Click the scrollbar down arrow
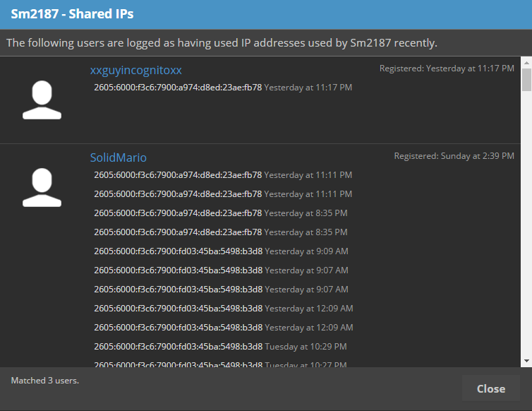532x411 pixels. point(526,361)
